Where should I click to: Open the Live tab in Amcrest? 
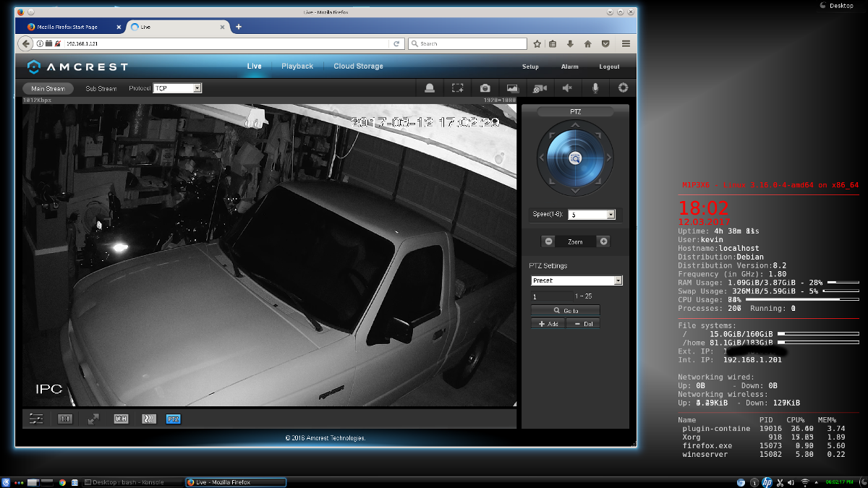tap(255, 67)
